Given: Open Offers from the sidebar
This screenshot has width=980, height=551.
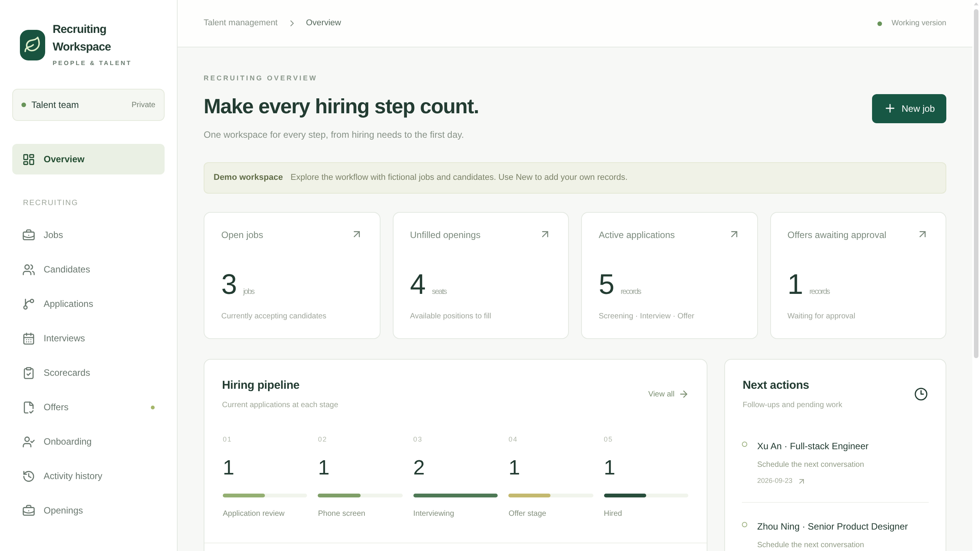Looking at the screenshot, I should click(x=88, y=407).
